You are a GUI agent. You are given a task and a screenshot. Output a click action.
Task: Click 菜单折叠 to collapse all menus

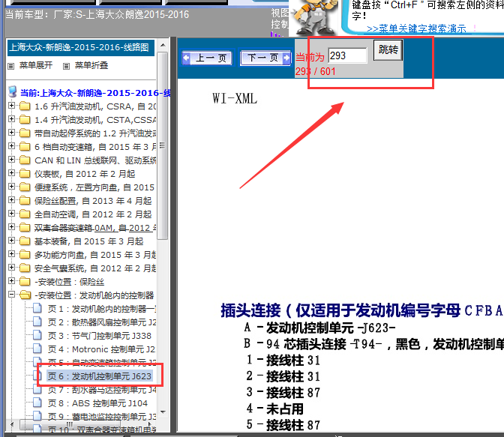(x=91, y=65)
